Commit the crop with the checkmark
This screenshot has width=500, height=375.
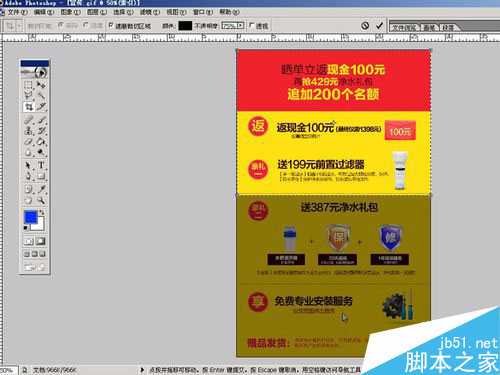(x=379, y=26)
